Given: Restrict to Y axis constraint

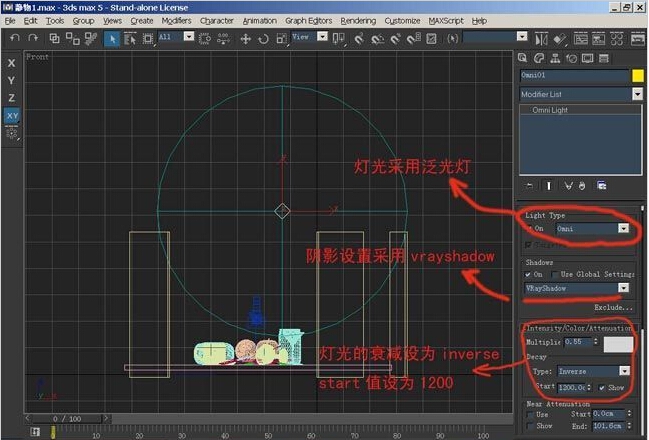Looking at the screenshot, I should 12,80.
